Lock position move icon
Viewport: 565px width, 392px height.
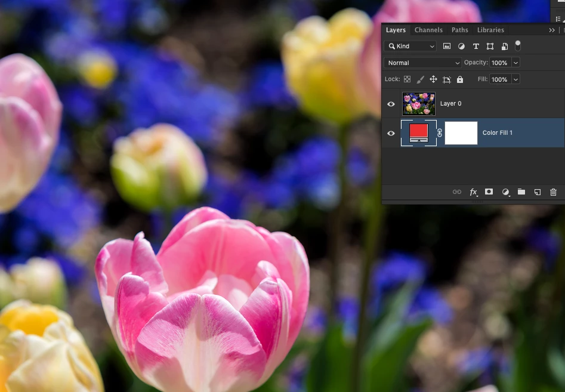[434, 79]
